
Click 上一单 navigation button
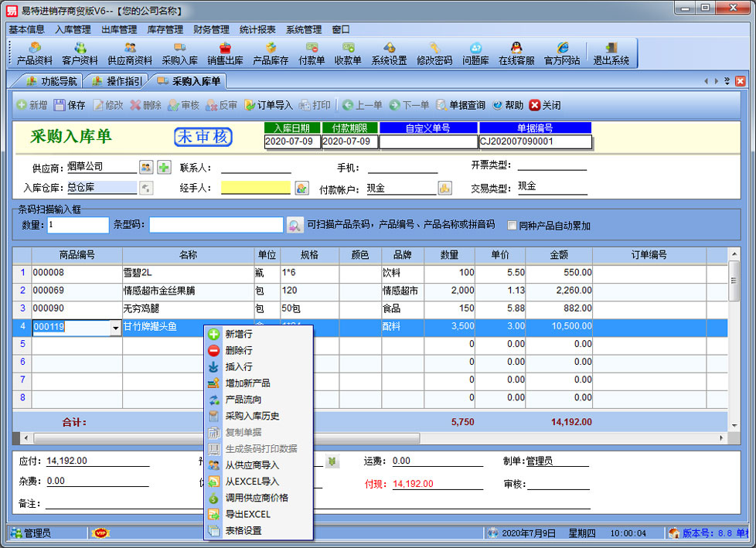click(x=363, y=105)
